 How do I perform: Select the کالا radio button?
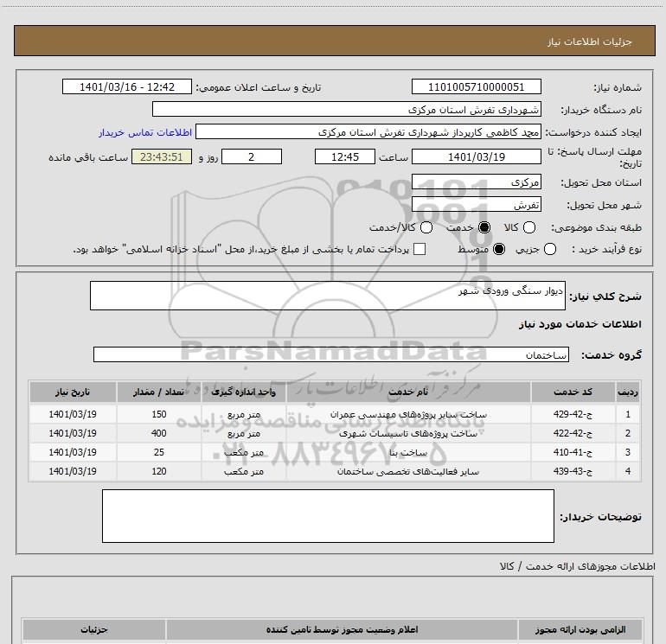[x=529, y=227]
